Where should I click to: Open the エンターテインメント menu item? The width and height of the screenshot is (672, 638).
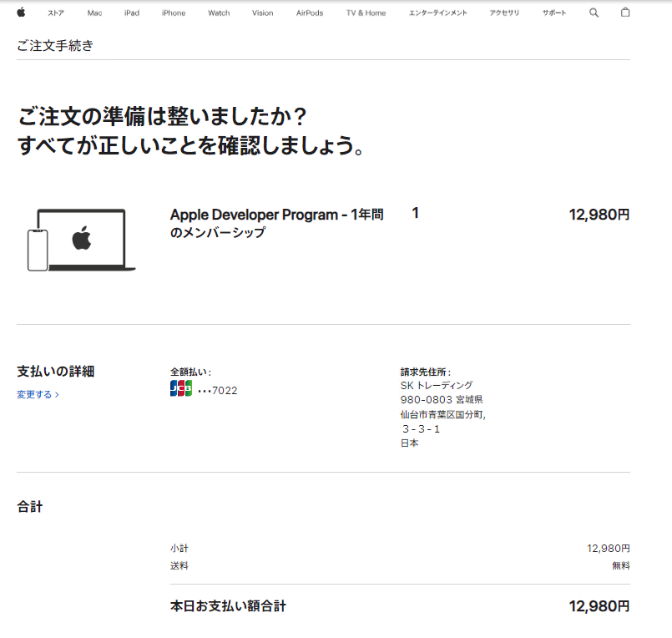click(437, 13)
